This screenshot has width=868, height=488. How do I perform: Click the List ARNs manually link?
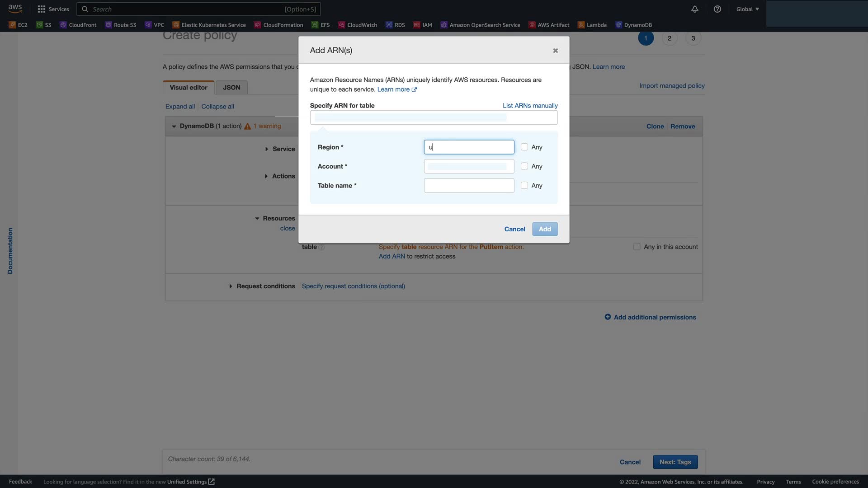click(x=530, y=106)
